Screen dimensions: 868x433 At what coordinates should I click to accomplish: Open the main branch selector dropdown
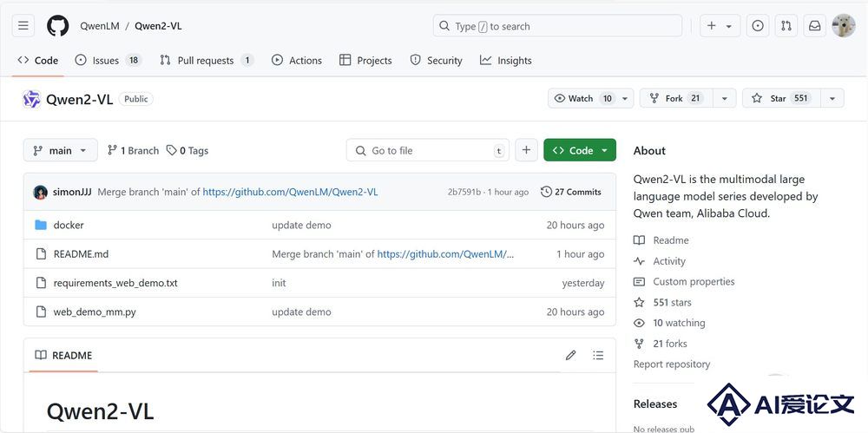coord(61,150)
